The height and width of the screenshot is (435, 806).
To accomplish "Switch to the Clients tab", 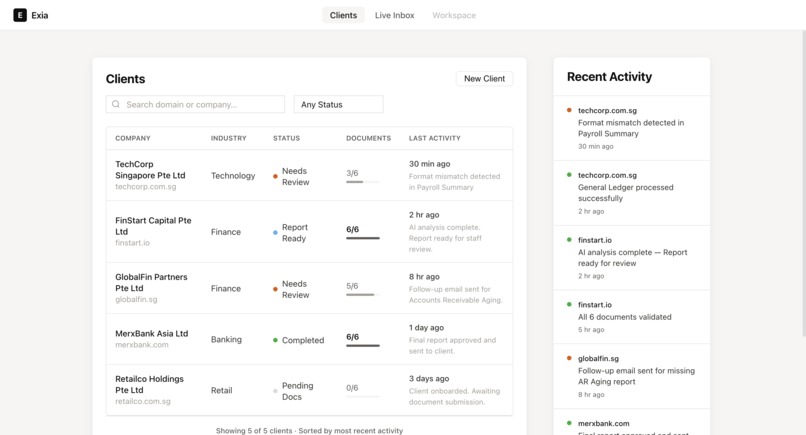I will (x=343, y=15).
